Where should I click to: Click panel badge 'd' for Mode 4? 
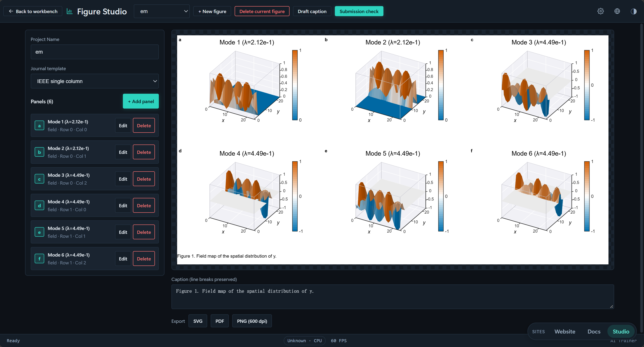tap(39, 205)
